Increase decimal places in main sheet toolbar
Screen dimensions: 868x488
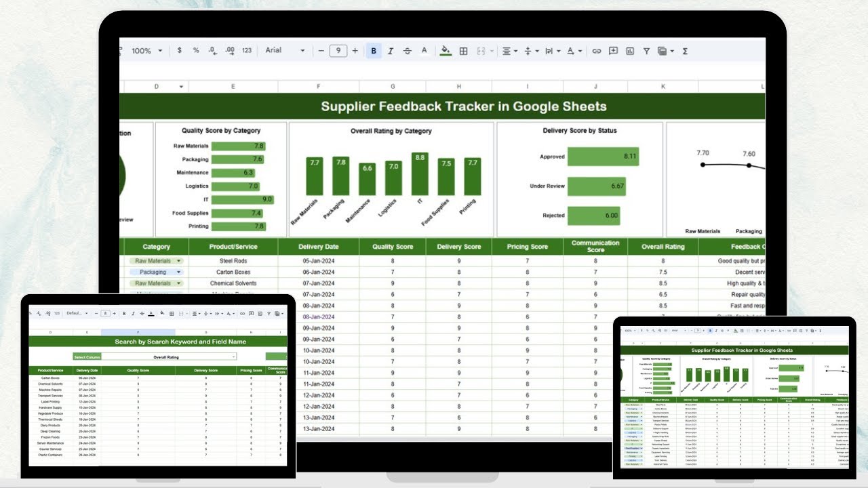tap(229, 51)
